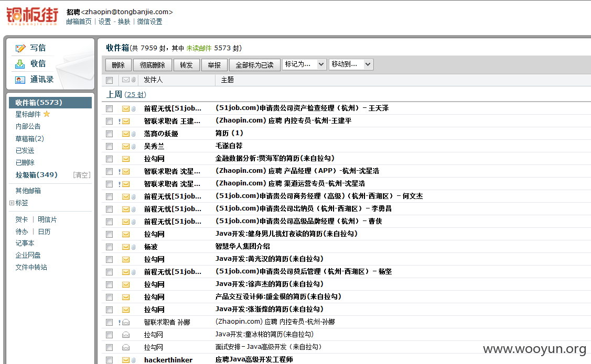
Task: Check the box for 王建平 mail
Action: pyautogui.click(x=109, y=121)
